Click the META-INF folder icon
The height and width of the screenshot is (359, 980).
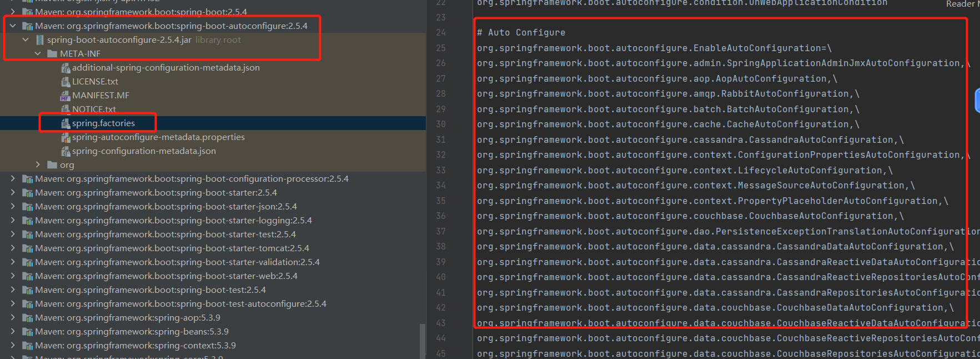(52, 53)
